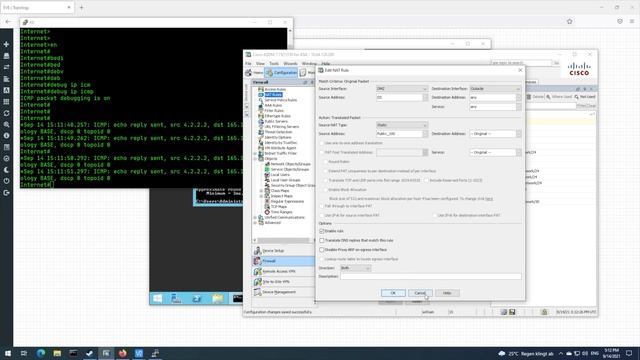This screenshot has height=360, width=640.
Task: Open Firefox from the taskbar
Action: pyautogui.click(x=122, y=353)
